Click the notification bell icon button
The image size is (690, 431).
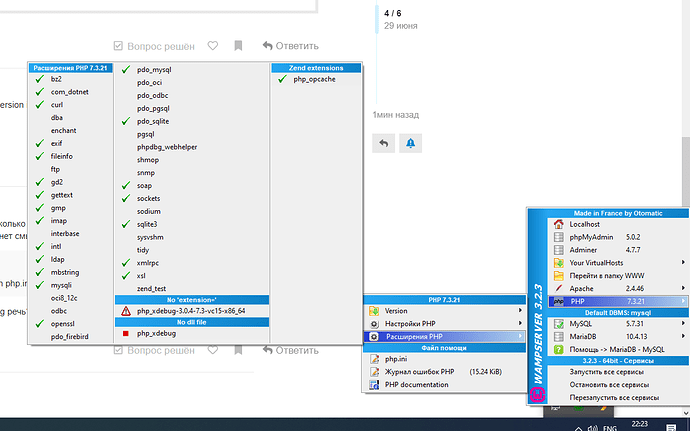(410, 143)
